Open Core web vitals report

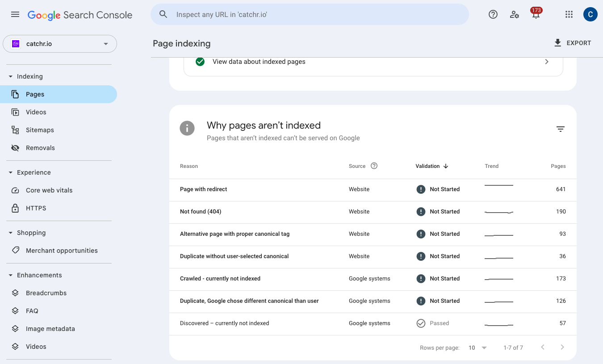(59, 190)
